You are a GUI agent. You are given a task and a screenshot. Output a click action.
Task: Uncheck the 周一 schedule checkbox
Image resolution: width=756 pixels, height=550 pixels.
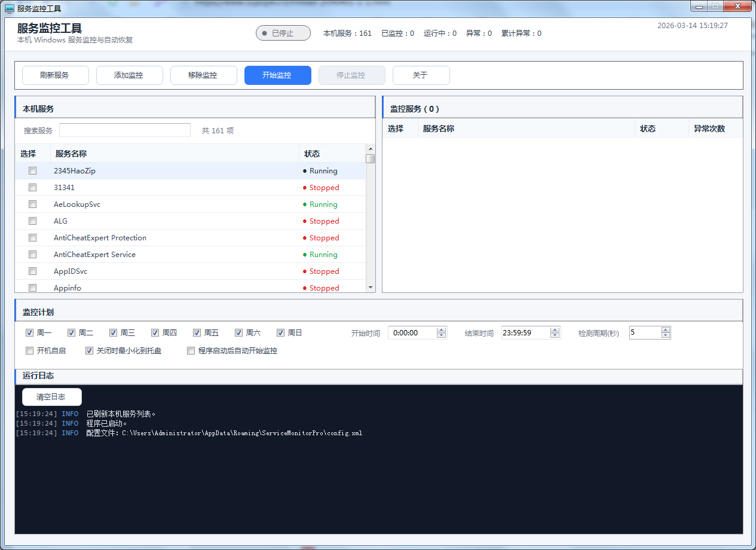pyautogui.click(x=30, y=333)
